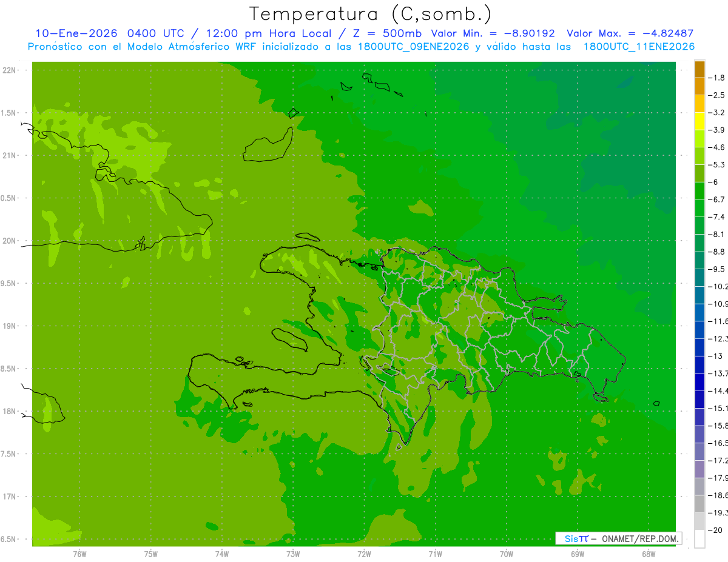Image resolution: width=728 pixels, height=562 pixels.
Task: Click the 'Temperatura (C,somb.)' chart title
Action: point(370,14)
